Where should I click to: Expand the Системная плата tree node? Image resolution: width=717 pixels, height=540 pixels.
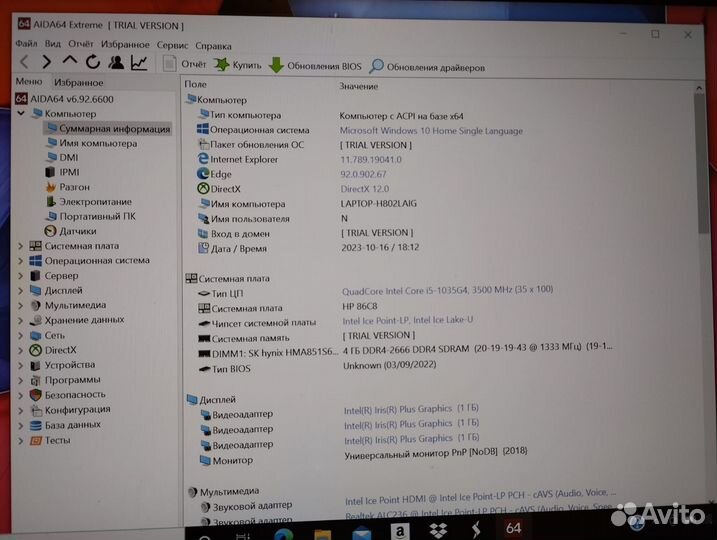tap(21, 246)
